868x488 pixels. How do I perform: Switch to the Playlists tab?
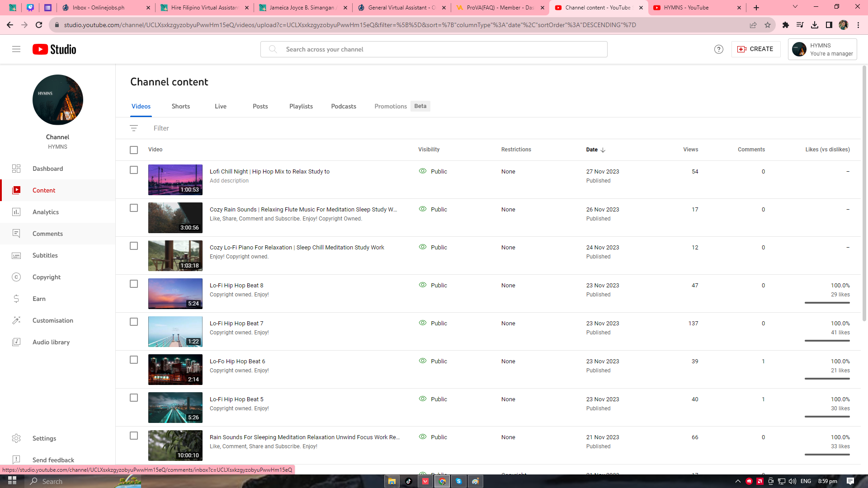tap(301, 106)
